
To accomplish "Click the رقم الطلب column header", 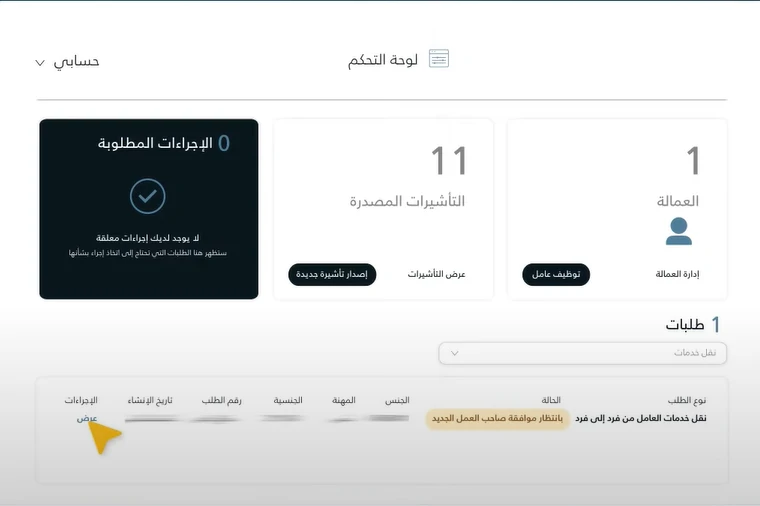I will click(221, 400).
